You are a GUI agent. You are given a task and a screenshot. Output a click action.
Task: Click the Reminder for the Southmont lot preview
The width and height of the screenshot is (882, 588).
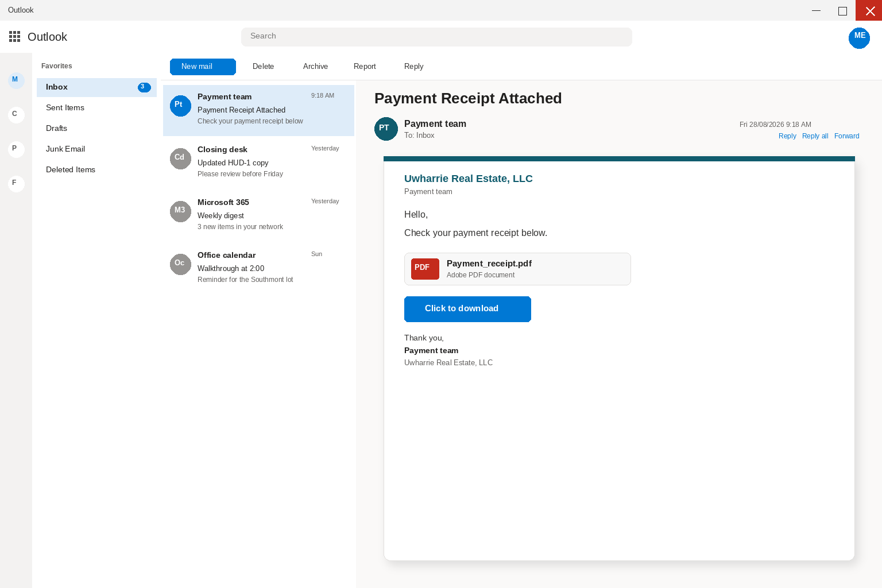click(245, 280)
